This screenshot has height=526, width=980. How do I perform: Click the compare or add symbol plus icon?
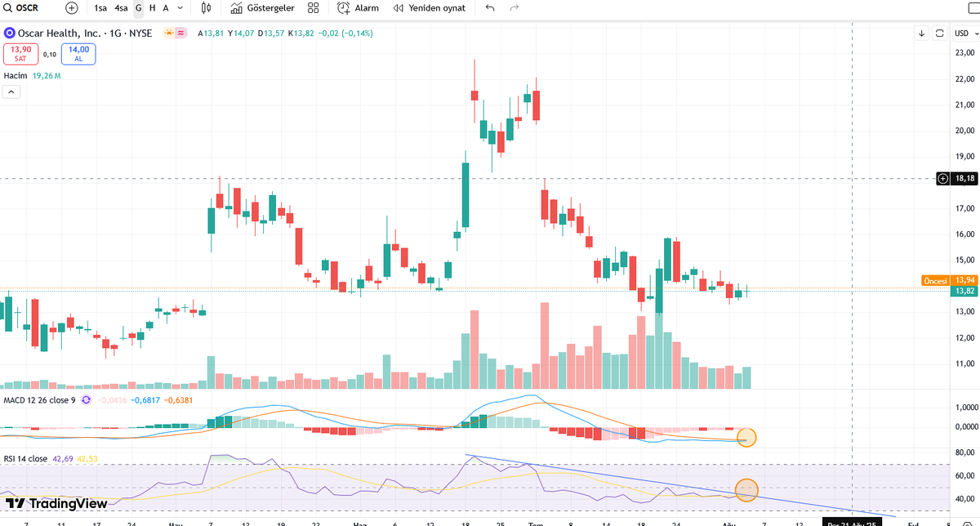click(x=72, y=7)
